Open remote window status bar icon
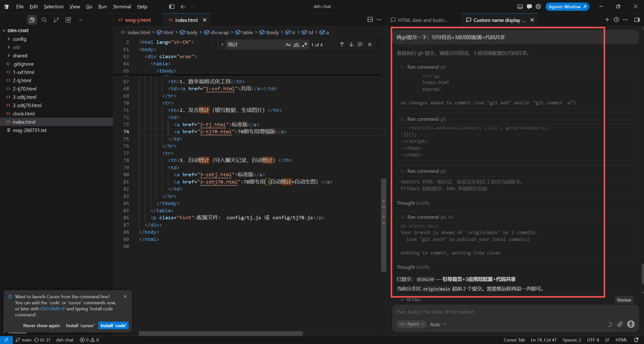 pyautogui.click(x=6, y=340)
